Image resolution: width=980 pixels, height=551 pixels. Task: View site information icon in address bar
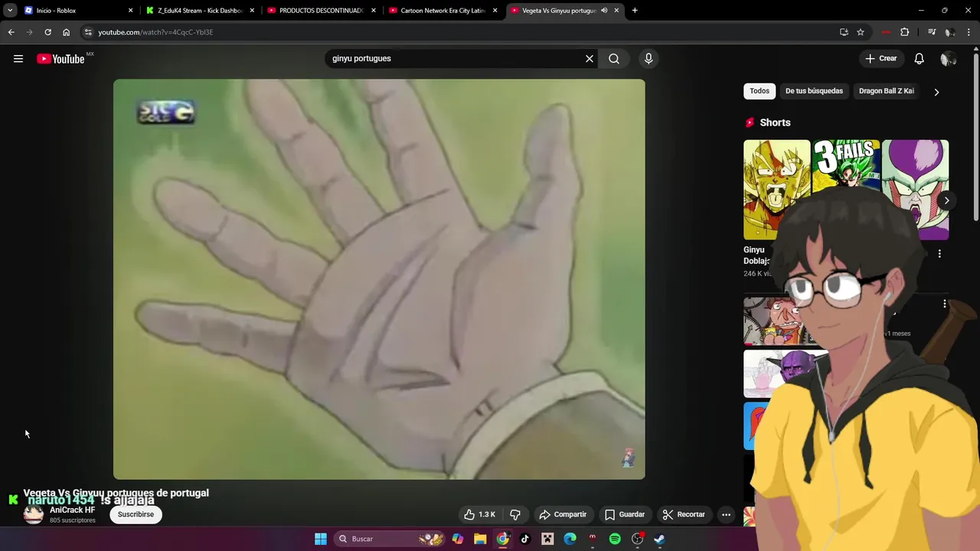pyautogui.click(x=88, y=32)
